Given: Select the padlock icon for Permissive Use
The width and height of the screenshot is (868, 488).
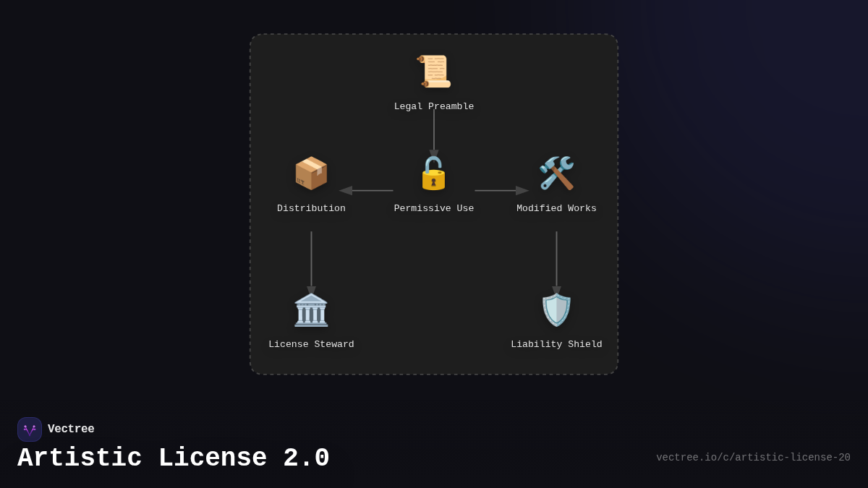Looking at the screenshot, I should coord(433,173).
